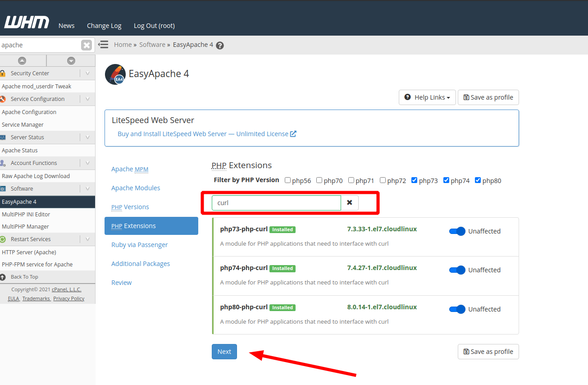Click the EasyApache 4 feather logo
588x385 pixels.
115,74
